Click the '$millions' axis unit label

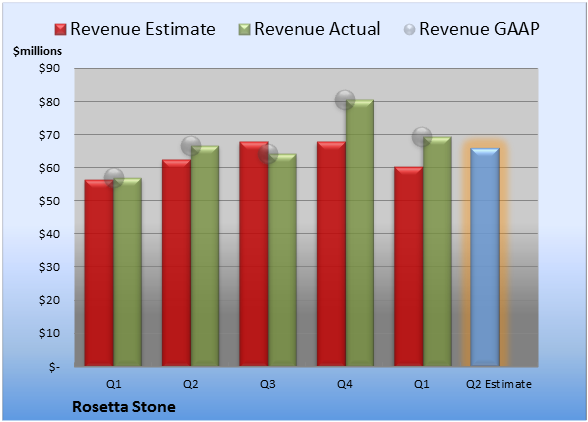pyautogui.click(x=37, y=51)
